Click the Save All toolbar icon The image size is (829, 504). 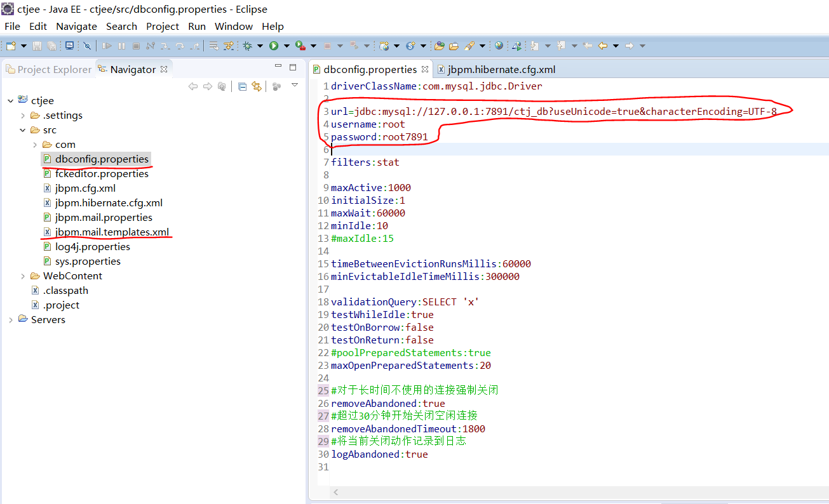[x=52, y=46]
